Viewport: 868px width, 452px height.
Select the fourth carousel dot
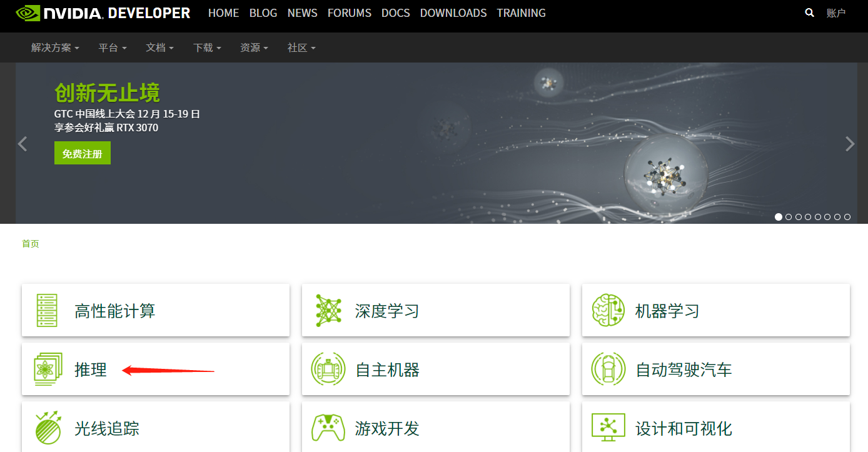(x=808, y=217)
